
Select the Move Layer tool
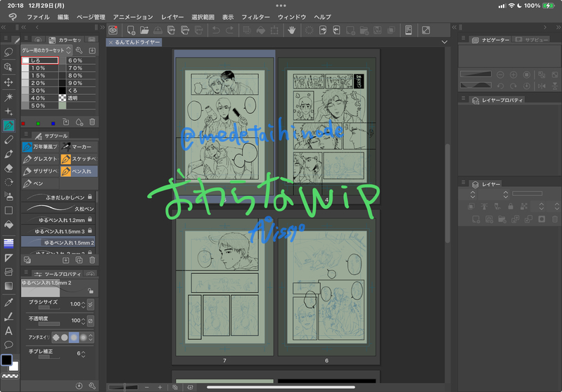[8, 82]
